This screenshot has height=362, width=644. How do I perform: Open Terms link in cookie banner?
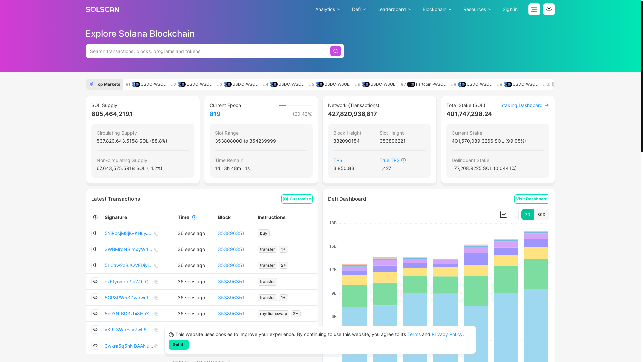pyautogui.click(x=414, y=334)
